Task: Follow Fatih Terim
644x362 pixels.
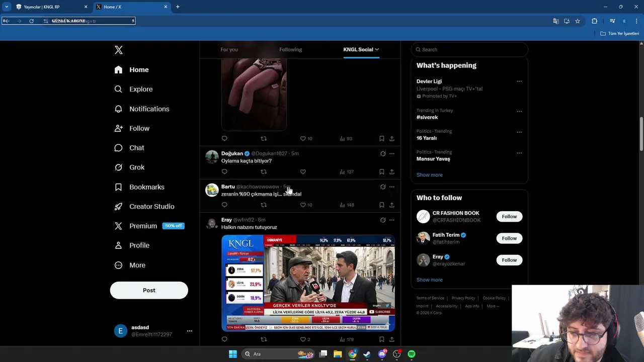Action: (509, 238)
